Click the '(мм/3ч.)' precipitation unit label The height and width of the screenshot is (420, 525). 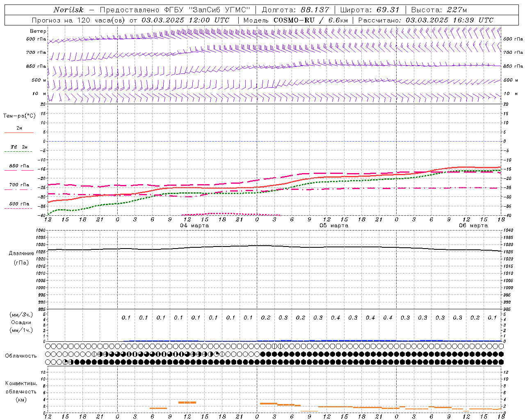21,315
